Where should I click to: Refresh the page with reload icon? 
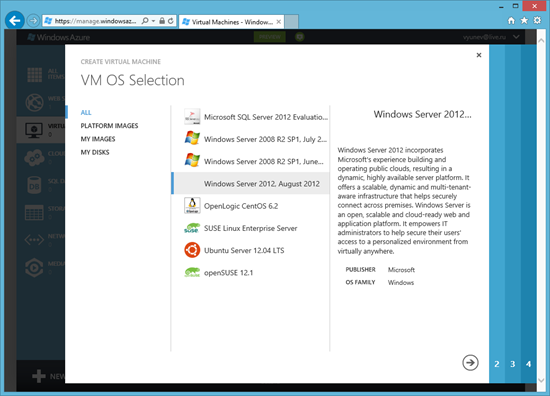click(171, 21)
